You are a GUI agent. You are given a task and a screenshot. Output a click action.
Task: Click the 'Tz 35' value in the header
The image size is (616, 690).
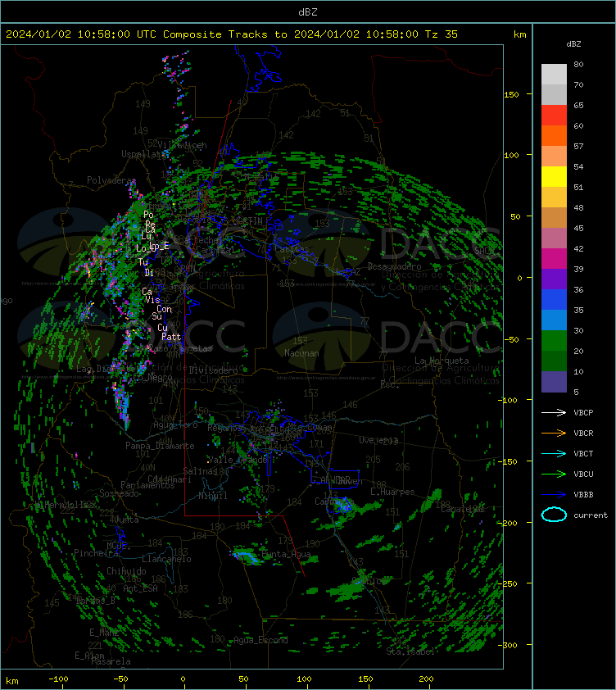coord(442,34)
